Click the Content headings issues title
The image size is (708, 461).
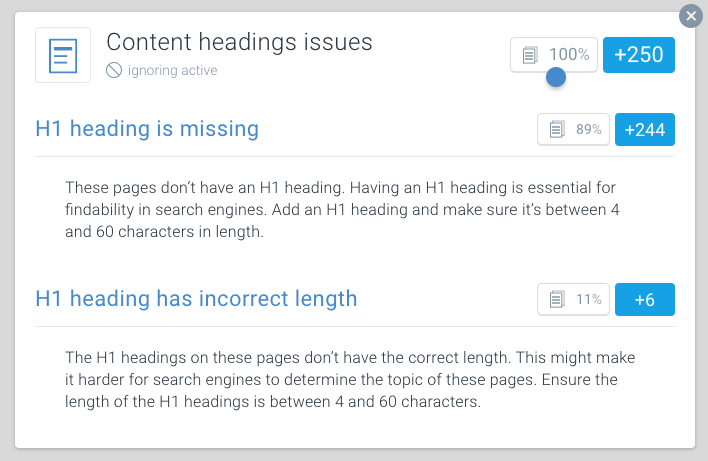coord(239,42)
